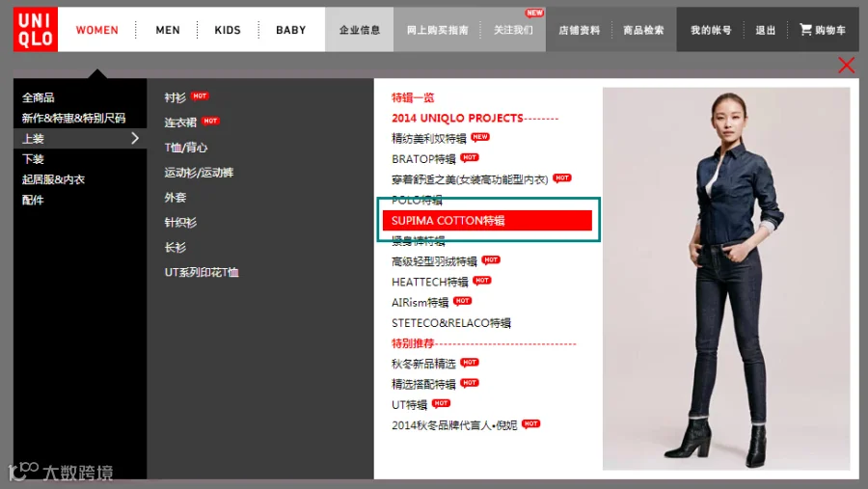The image size is (868, 489).
Task: Click the UNIQLO logo
Action: coord(36,29)
